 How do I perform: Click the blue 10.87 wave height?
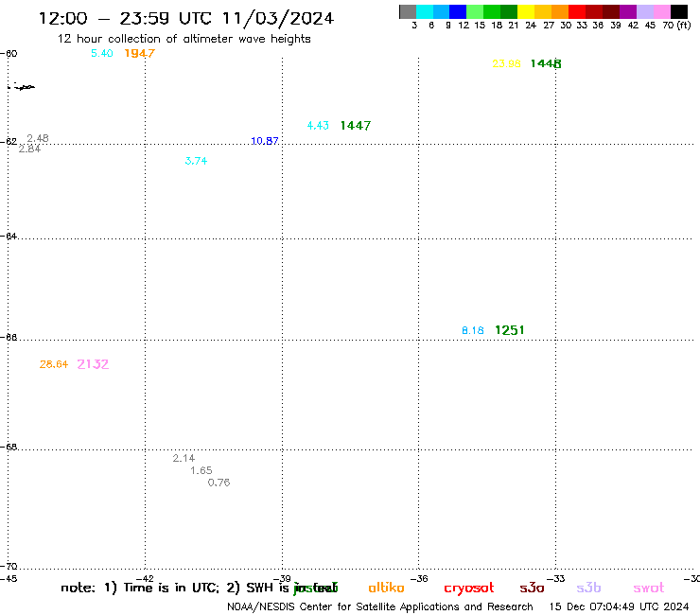265,141
